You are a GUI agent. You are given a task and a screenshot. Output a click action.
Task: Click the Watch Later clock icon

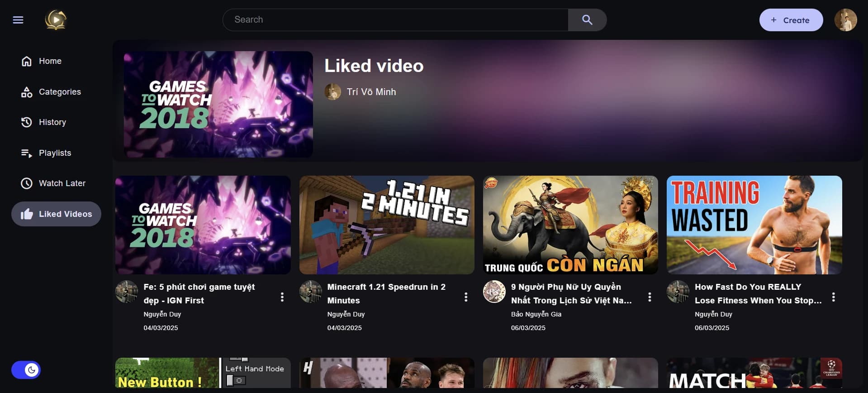tap(27, 183)
